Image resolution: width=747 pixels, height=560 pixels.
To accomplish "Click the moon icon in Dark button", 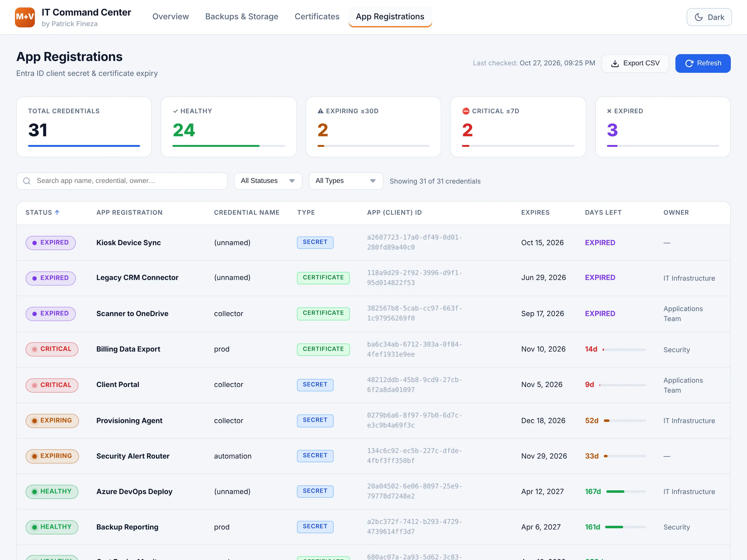I will click(x=699, y=17).
